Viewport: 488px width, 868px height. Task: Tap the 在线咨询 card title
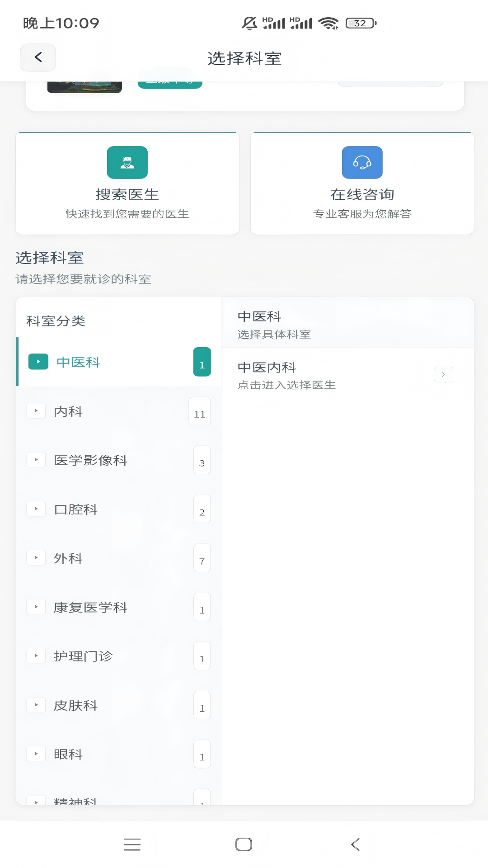pyautogui.click(x=362, y=194)
